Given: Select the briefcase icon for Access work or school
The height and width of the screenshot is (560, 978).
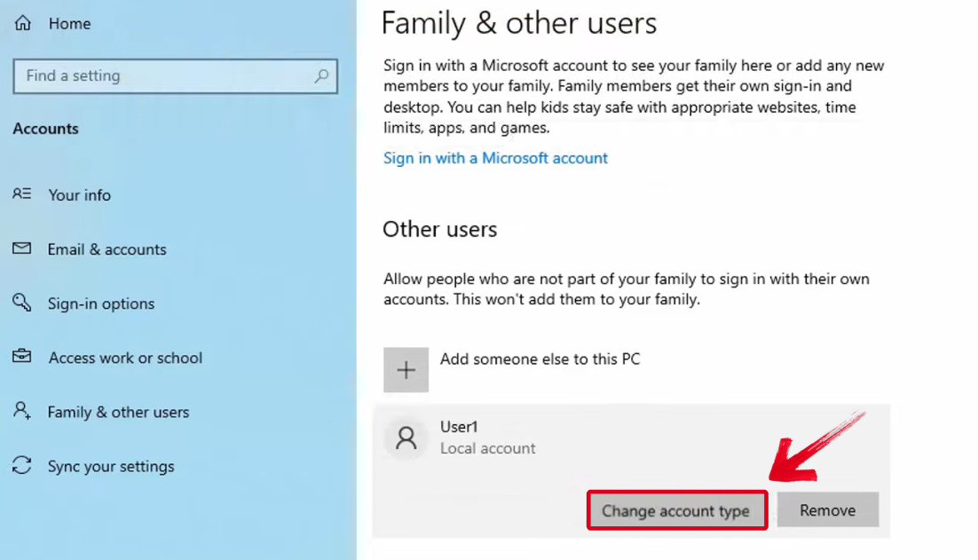Looking at the screenshot, I should 20,358.
